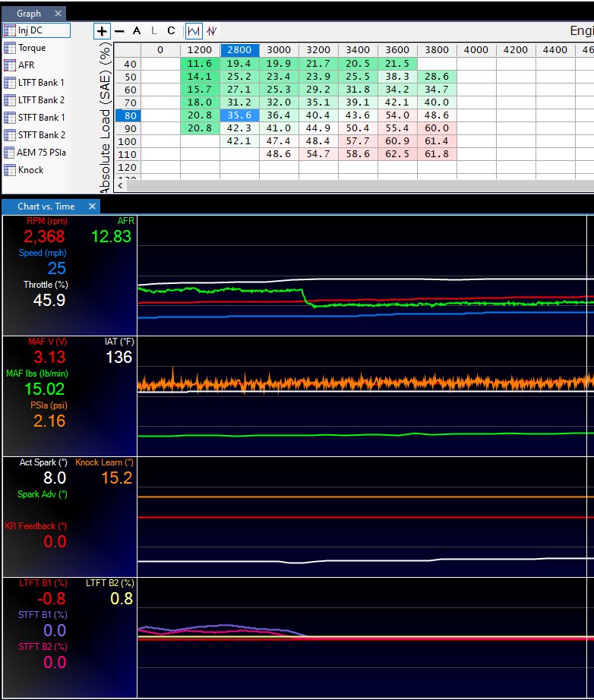This screenshot has height=700, width=594.
Task: Click the 2800 RPM column header
Action: (239, 50)
